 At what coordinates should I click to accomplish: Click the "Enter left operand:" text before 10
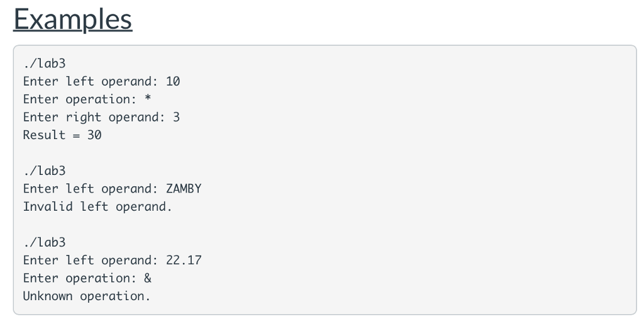point(91,81)
